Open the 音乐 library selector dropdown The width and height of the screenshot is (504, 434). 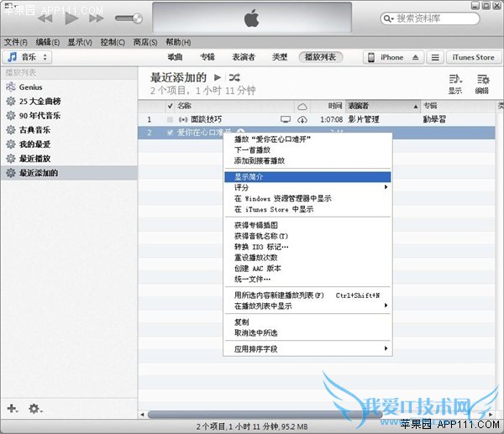(28, 57)
